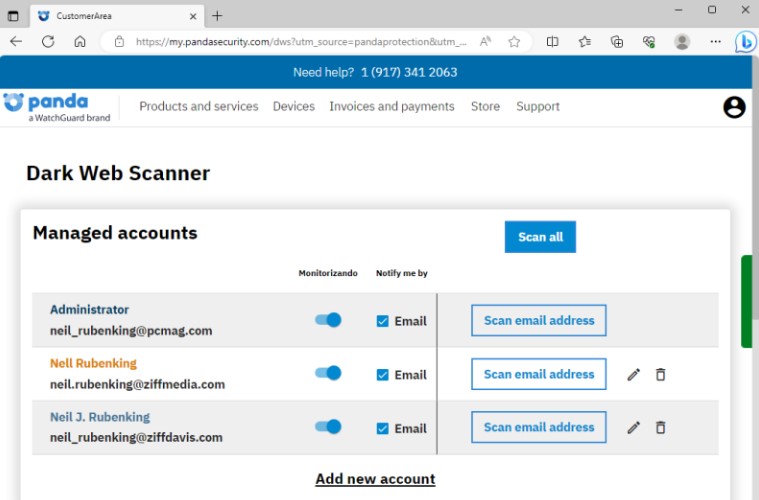Open the Invoices and payments menu
Image resolution: width=759 pixels, height=500 pixels.
(x=392, y=106)
